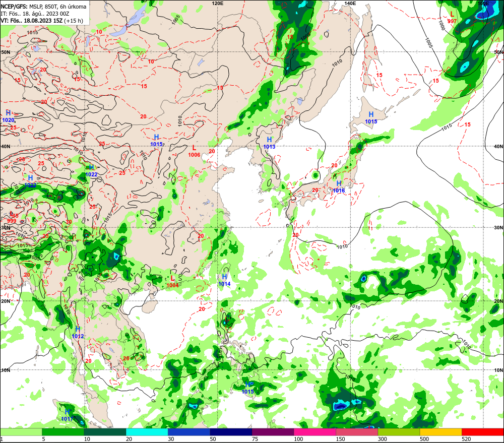This screenshot has width=504, height=443.
Task: Click the H 1016 high over Japan
Action: tap(339, 187)
